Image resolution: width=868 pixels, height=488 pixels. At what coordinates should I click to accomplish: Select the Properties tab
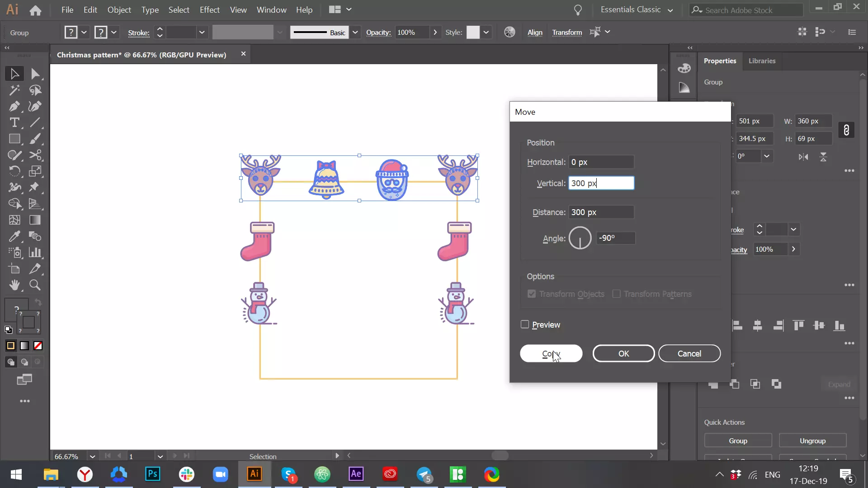point(720,61)
